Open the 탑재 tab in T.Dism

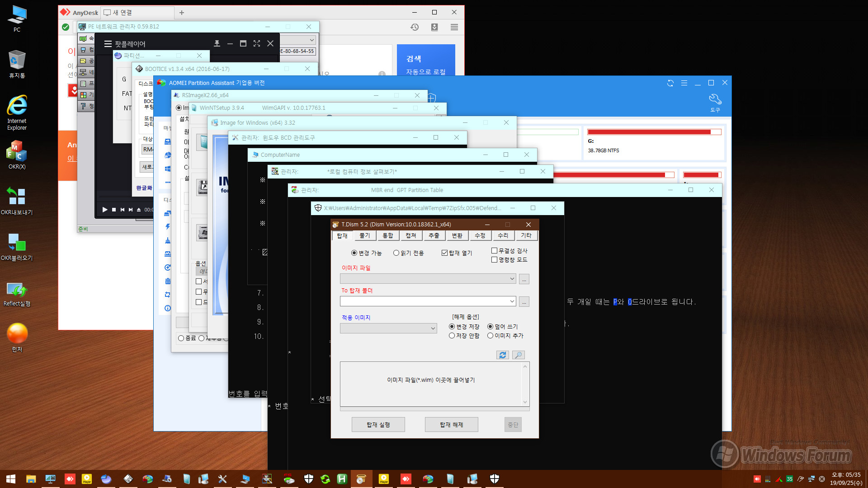tap(342, 236)
